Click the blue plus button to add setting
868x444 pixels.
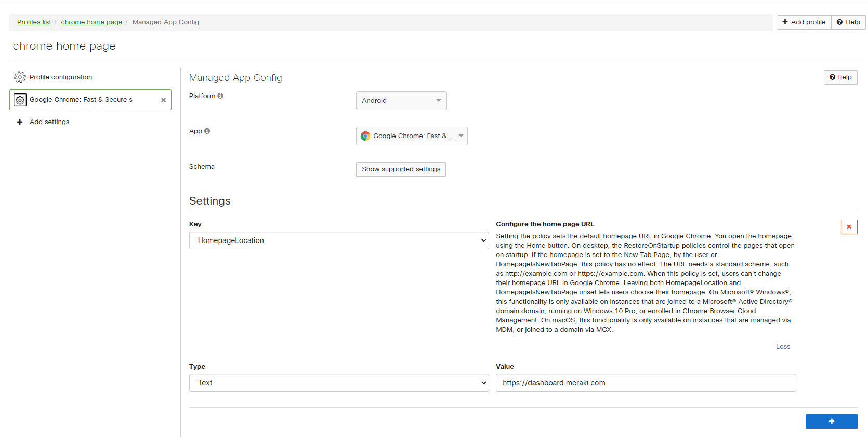[831, 422]
